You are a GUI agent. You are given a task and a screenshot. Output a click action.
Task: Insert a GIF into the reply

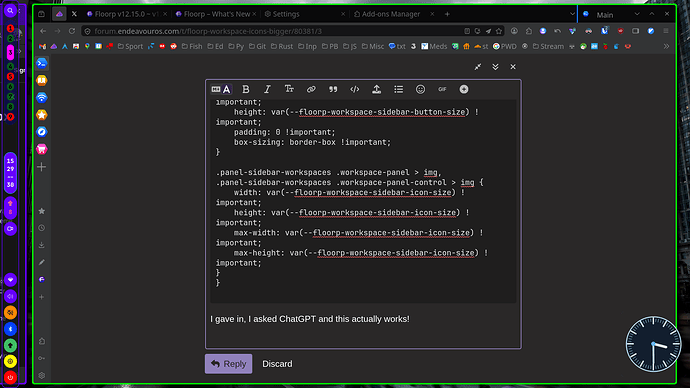click(442, 89)
